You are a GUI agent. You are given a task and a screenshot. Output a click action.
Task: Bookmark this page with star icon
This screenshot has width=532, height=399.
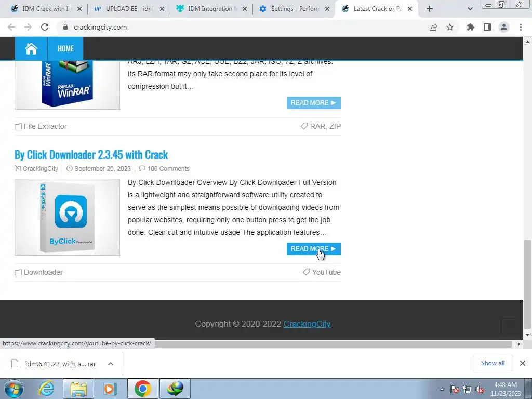450,27
